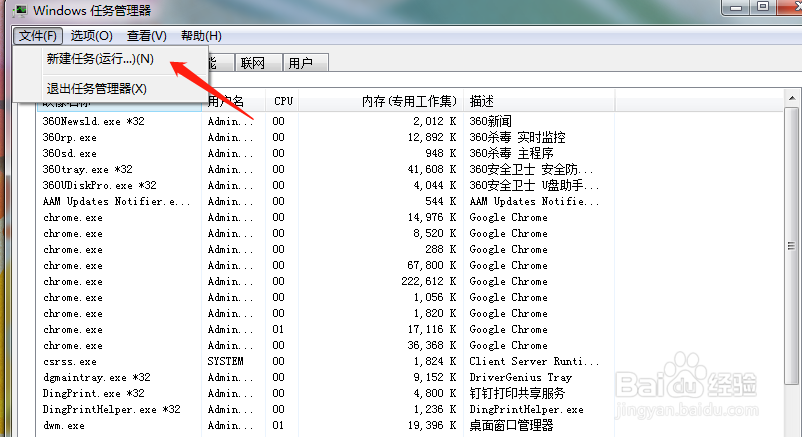Click the 360新闻 description cell
Screen dimensions: 802x437
pyautogui.click(x=490, y=121)
